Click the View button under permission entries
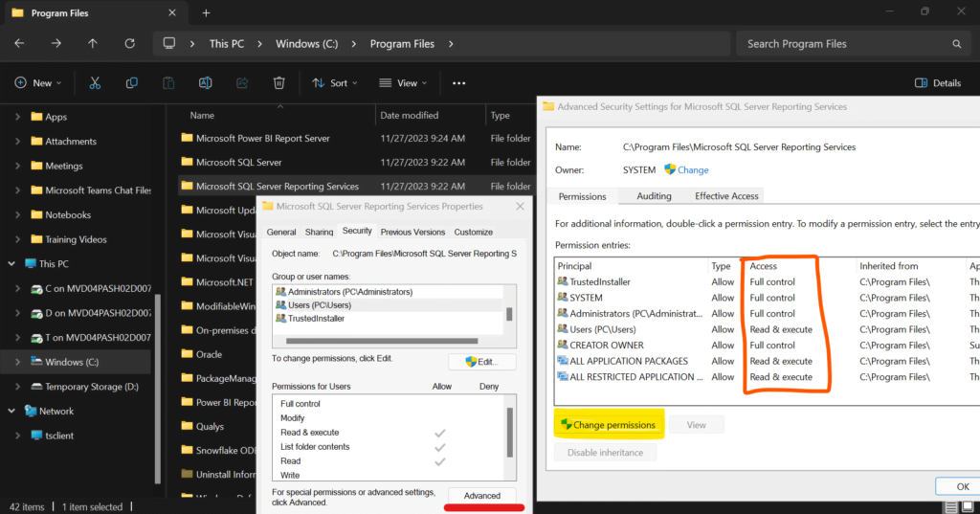The width and height of the screenshot is (980, 514). (x=697, y=425)
